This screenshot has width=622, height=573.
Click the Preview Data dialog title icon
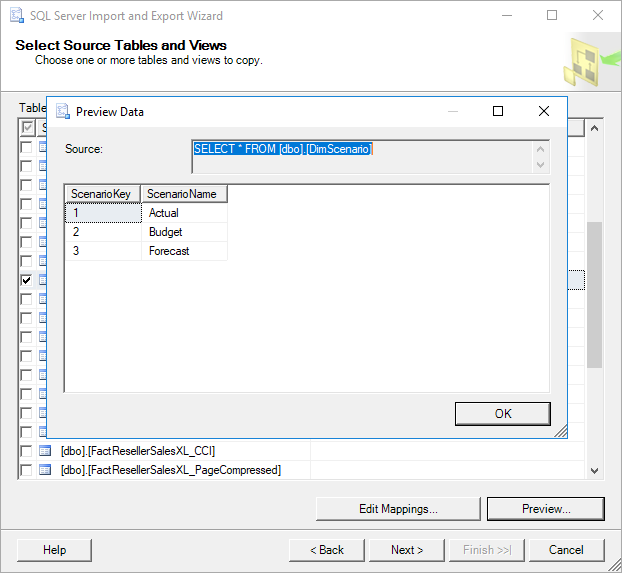(x=62, y=112)
